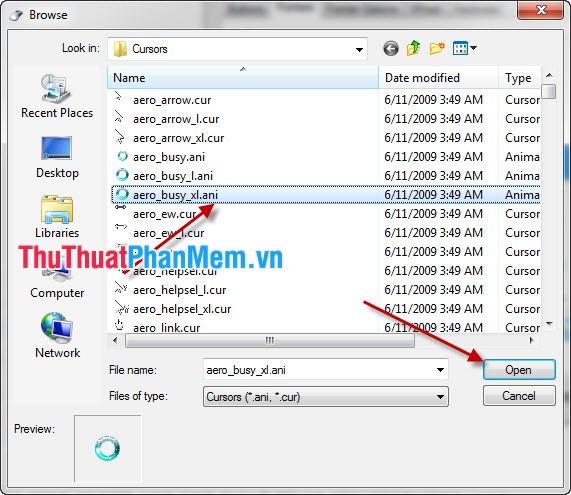
Task: Click the Open button
Action: coord(519,370)
